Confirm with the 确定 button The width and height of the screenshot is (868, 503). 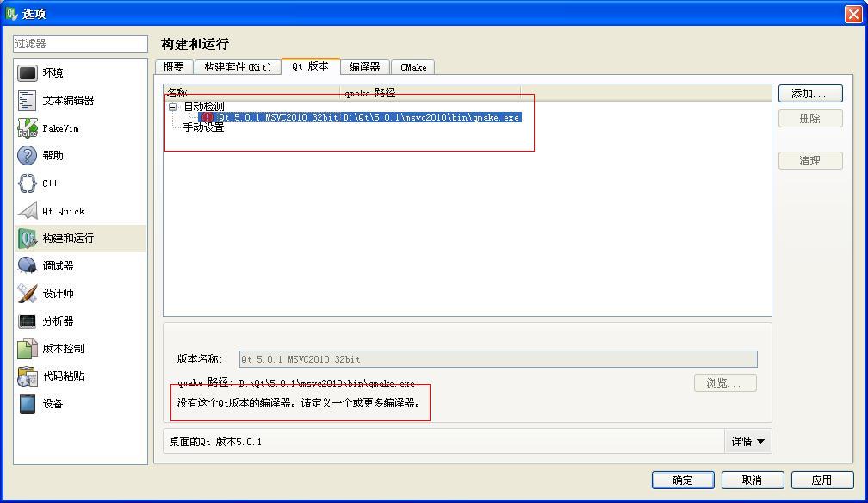[683, 481]
